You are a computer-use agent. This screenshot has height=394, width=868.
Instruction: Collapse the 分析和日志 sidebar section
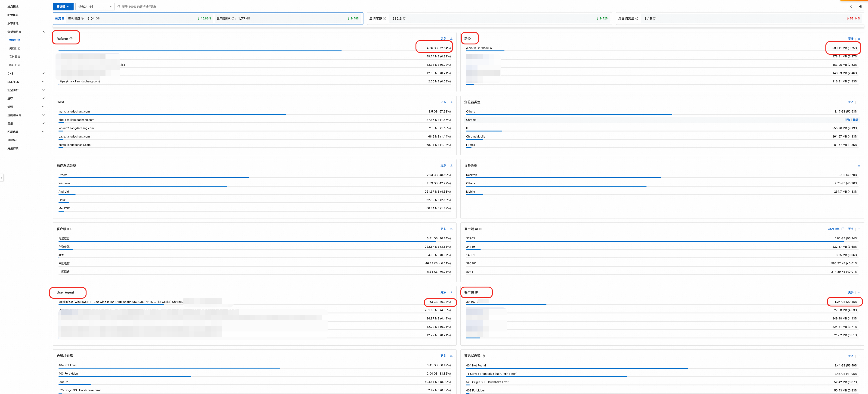[x=43, y=32]
